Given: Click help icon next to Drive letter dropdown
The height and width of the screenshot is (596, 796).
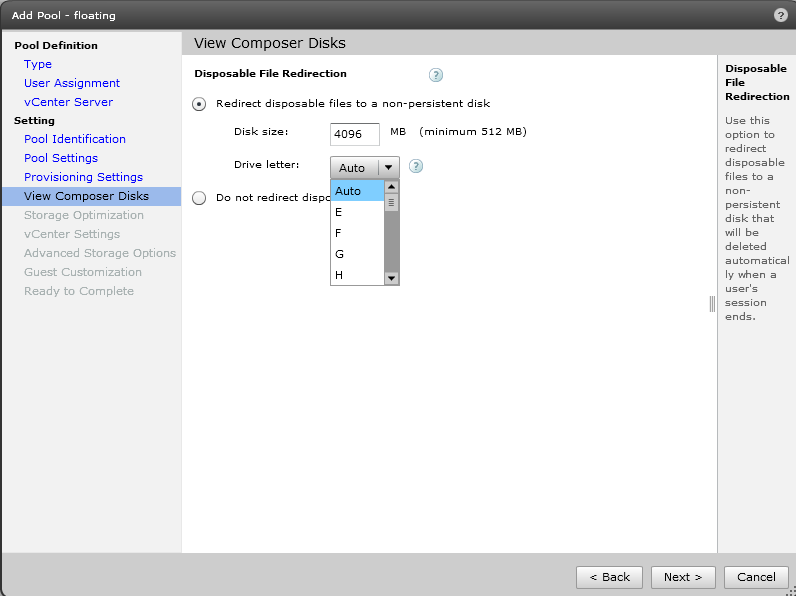Looking at the screenshot, I should click(416, 167).
